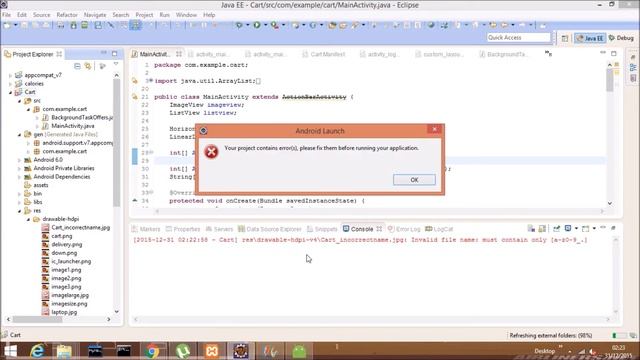This screenshot has width=640, height=360.
Task: Toggle the import fold marker on line 3
Action: [151, 80]
